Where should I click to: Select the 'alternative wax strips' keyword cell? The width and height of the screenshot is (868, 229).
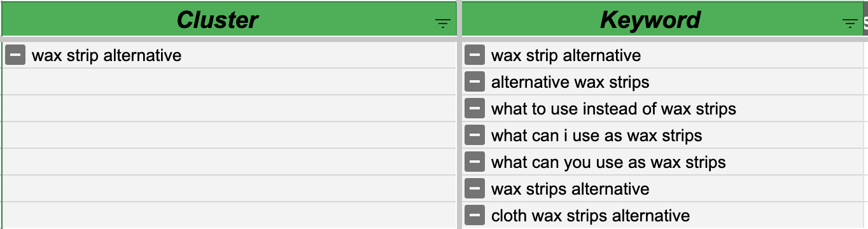(662, 82)
